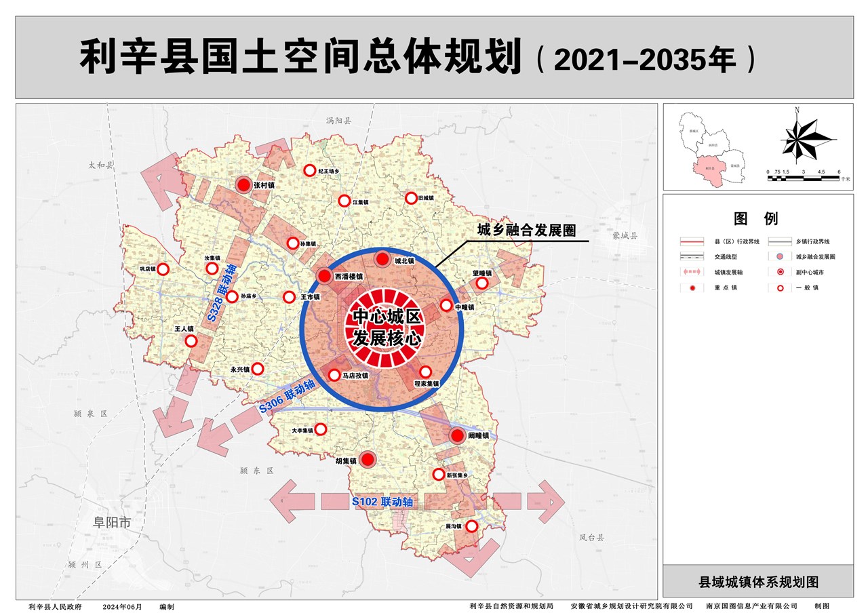Screen dimensions: 868x613
Task: Click the 南京国图信息产业有限公司 footer text
Action: pyautogui.click(x=752, y=606)
